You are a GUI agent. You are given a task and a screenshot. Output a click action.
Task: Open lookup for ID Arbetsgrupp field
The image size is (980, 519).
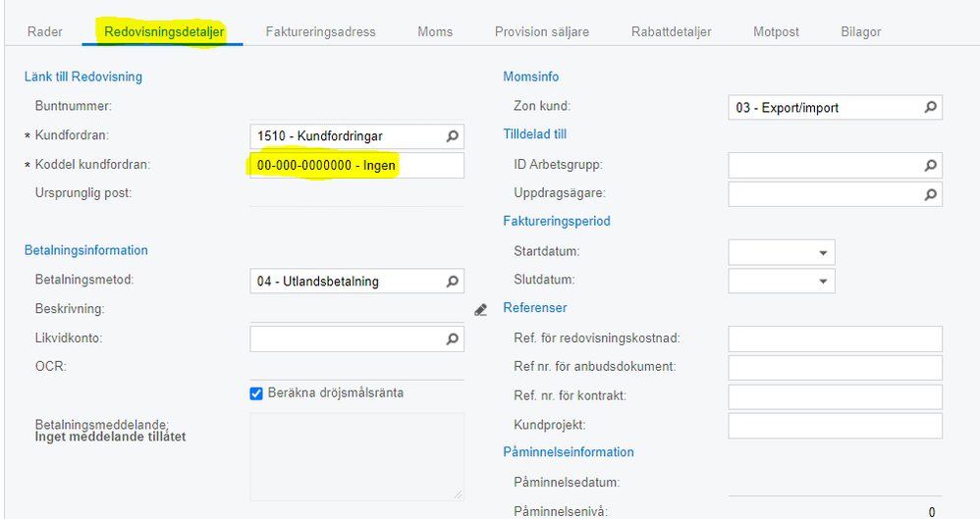coord(930,166)
